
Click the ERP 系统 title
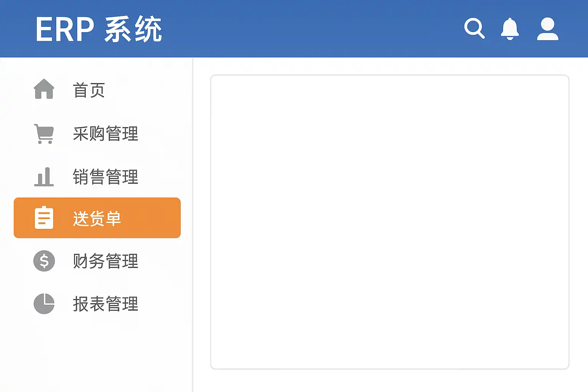99,29
